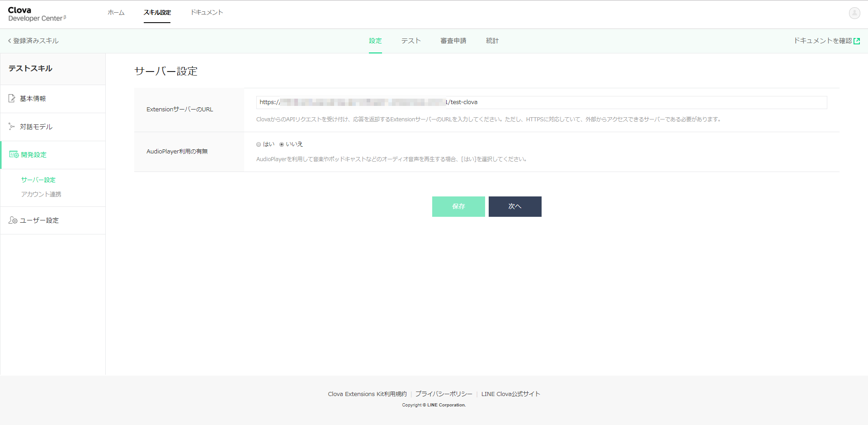Screen dimensions: 868x425
Task: Select the はい radio button for AudioPlayer
Action: 259,144
